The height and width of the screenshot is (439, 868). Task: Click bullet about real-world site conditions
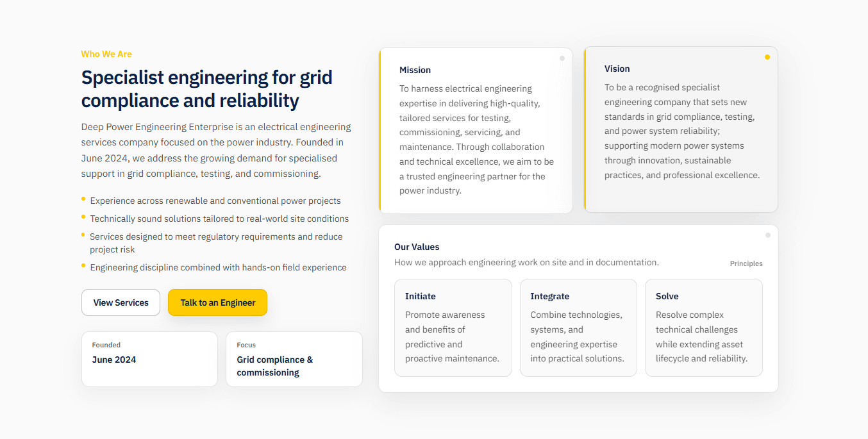pos(219,219)
